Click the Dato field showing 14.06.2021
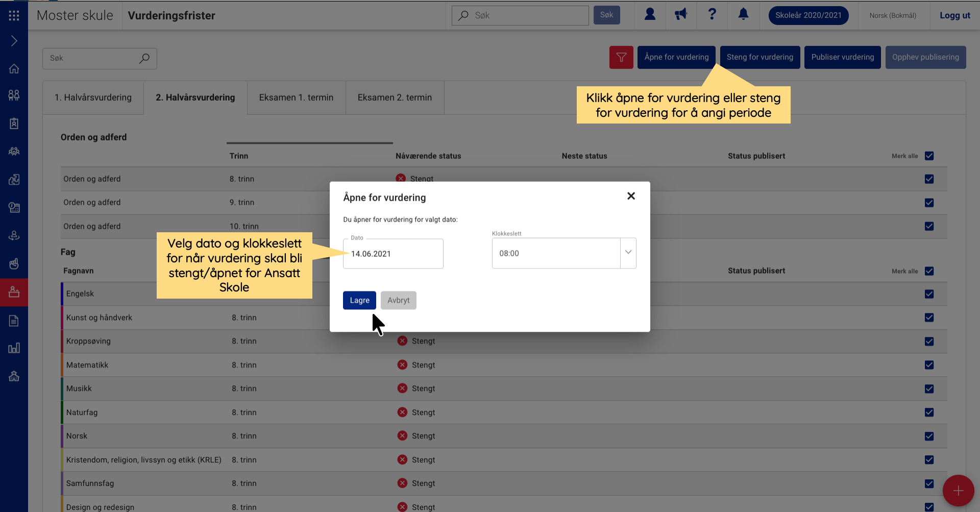 (393, 254)
